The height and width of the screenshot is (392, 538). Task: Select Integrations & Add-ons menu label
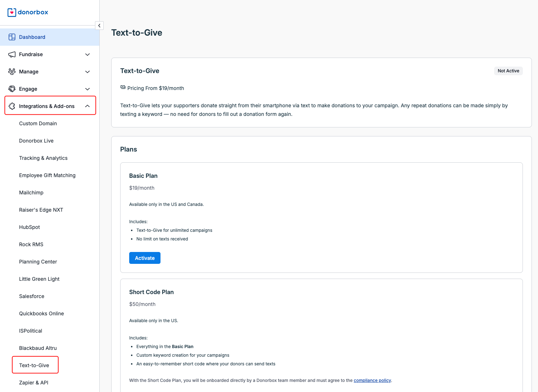47,106
